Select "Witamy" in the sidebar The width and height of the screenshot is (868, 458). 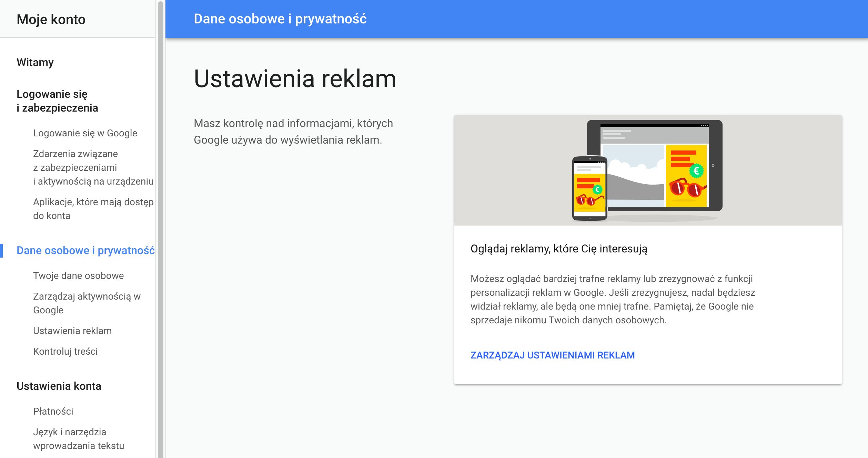(x=35, y=62)
